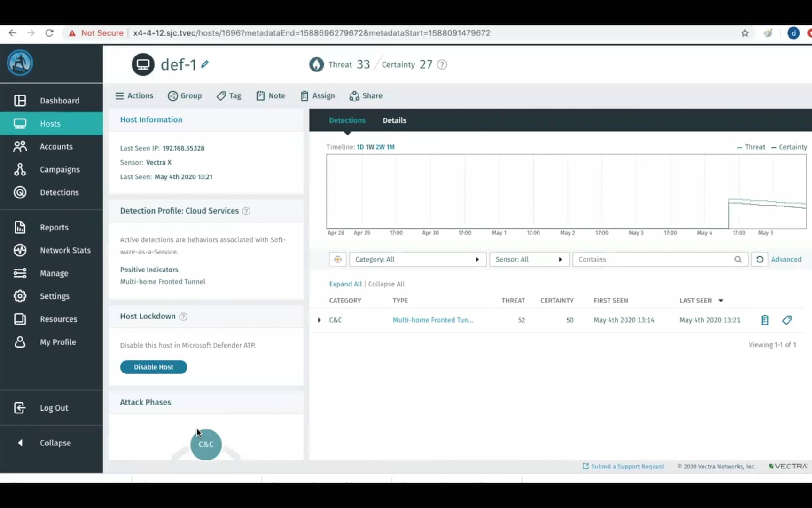Reset the detection filters with the refresh icon
812x508 pixels.
760,259
